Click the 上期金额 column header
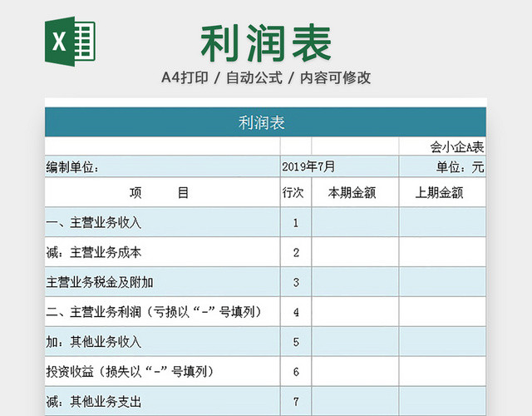Viewport: 532px width, 416px height. click(x=442, y=192)
